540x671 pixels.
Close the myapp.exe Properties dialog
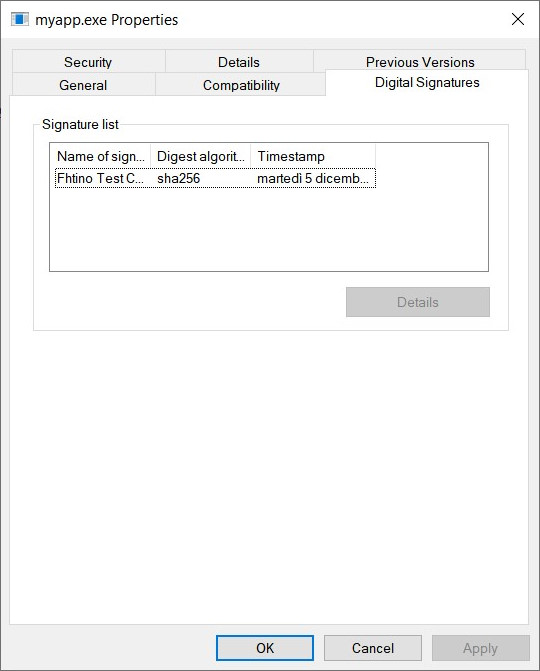coord(518,19)
